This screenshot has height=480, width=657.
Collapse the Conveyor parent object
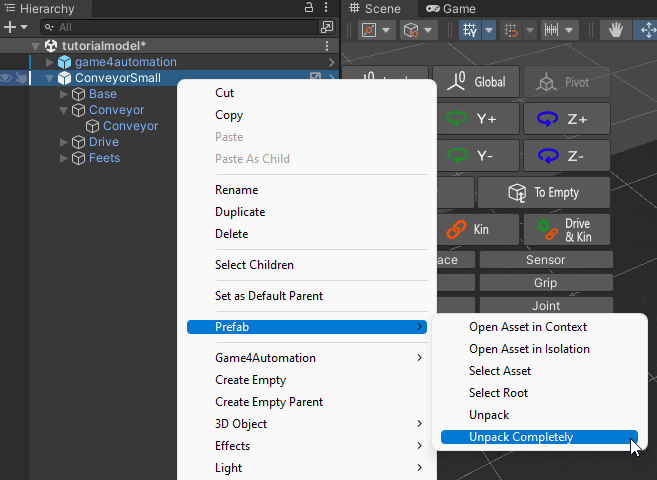coord(64,110)
